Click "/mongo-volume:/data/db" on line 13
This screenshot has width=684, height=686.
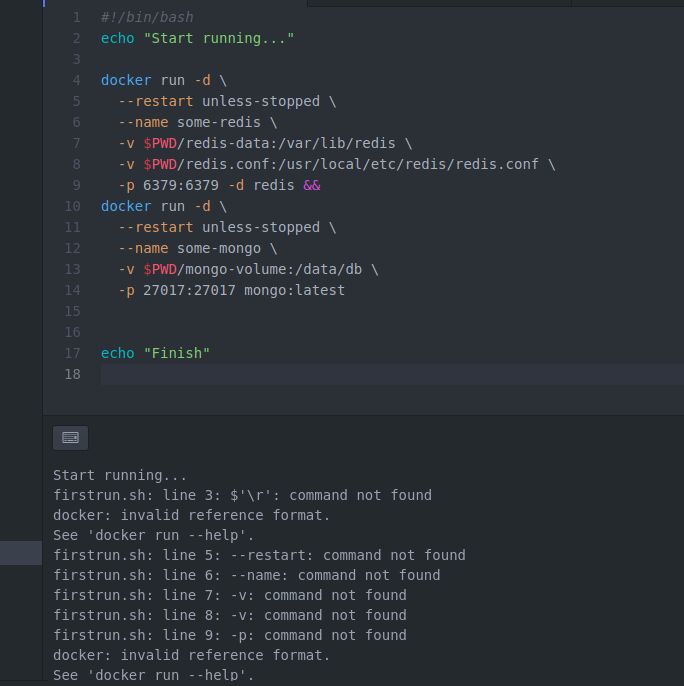tap(269, 270)
